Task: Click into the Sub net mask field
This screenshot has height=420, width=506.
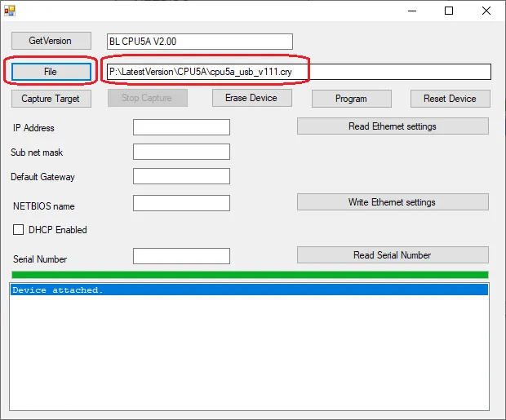Action: (181, 152)
